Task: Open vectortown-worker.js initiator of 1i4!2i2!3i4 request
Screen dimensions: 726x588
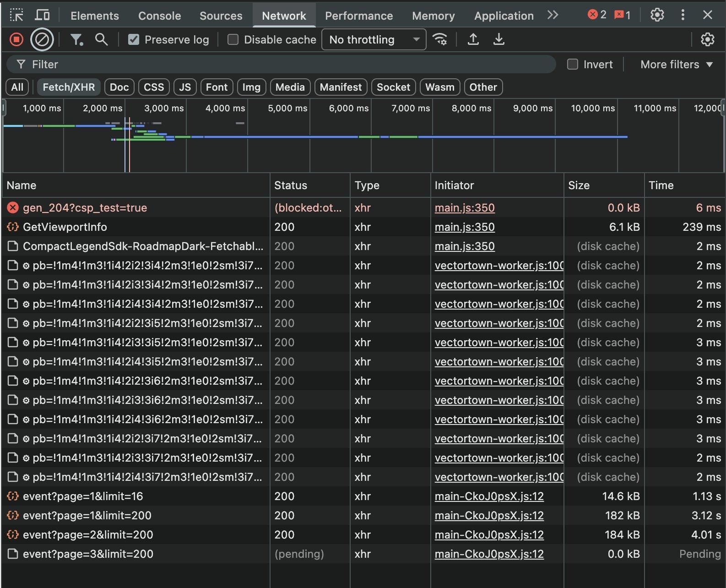Action: click(499, 266)
